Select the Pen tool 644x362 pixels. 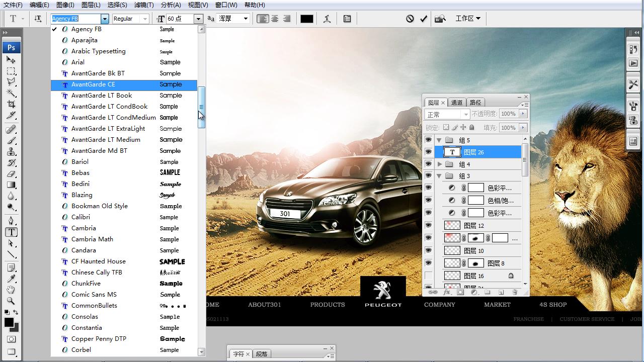point(11,221)
